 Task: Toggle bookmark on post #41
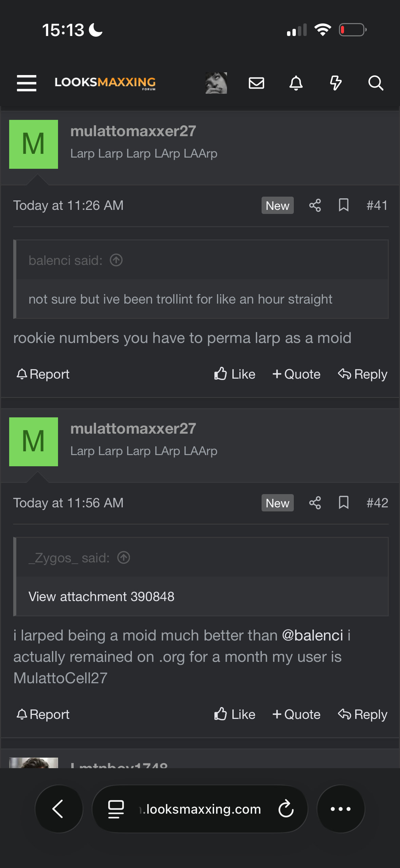click(x=344, y=205)
